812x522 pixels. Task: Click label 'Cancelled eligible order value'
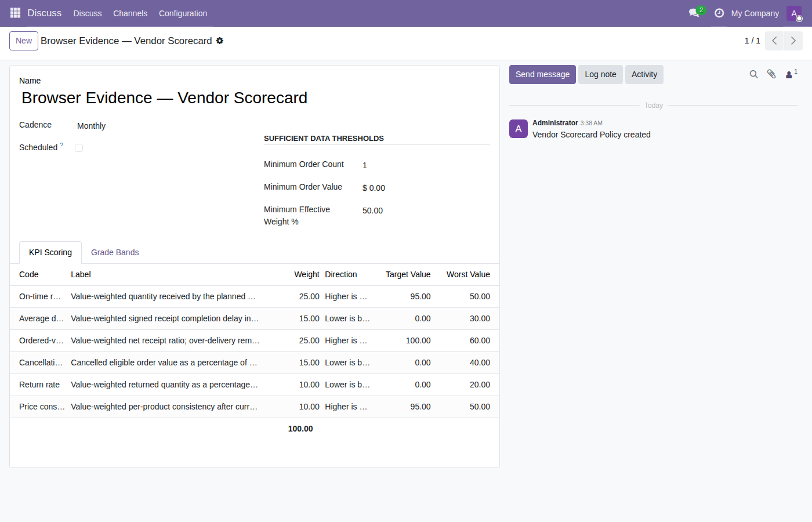click(x=164, y=362)
